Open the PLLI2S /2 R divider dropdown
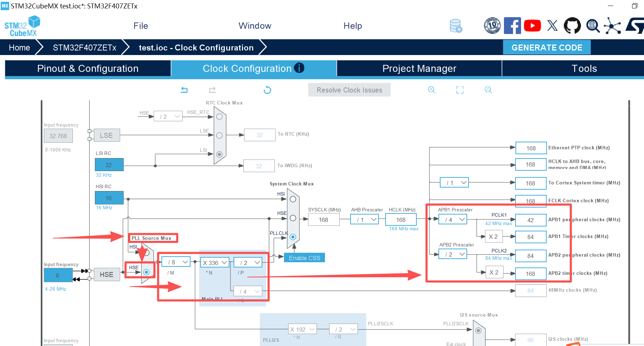Image resolution: width=644 pixels, height=346 pixels. tap(344, 330)
